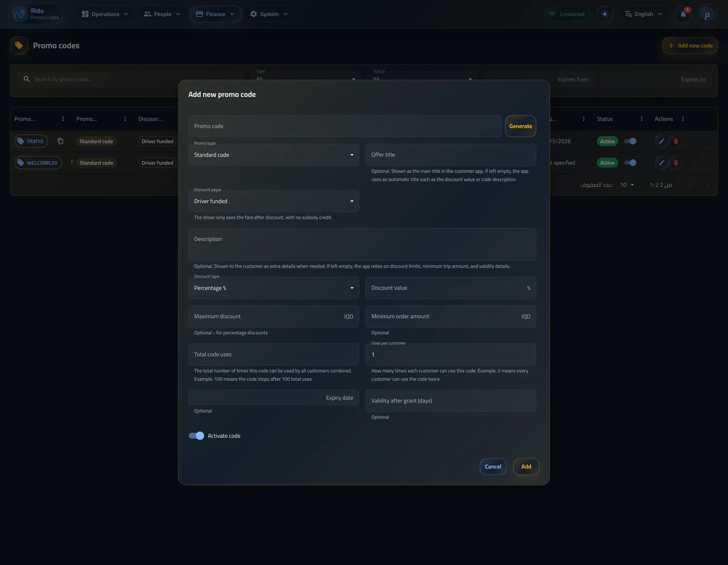Viewport: 728px width, 565px height.
Task: Toggle TAXI10 active status switch
Action: [630, 141]
